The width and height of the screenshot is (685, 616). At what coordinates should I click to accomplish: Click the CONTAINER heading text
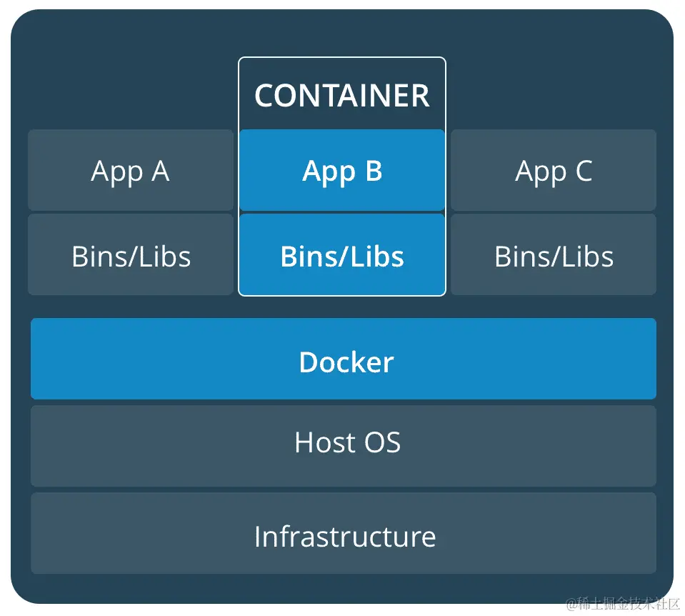click(x=342, y=95)
